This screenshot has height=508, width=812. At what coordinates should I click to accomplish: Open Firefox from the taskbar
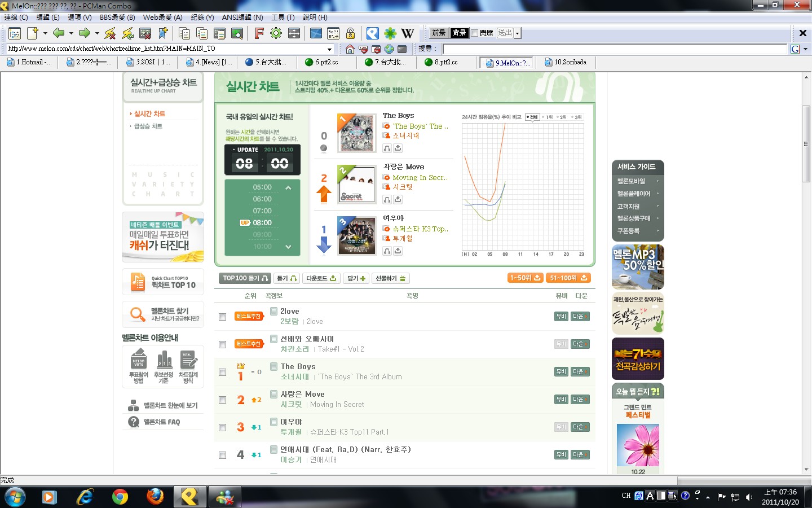pos(155,497)
